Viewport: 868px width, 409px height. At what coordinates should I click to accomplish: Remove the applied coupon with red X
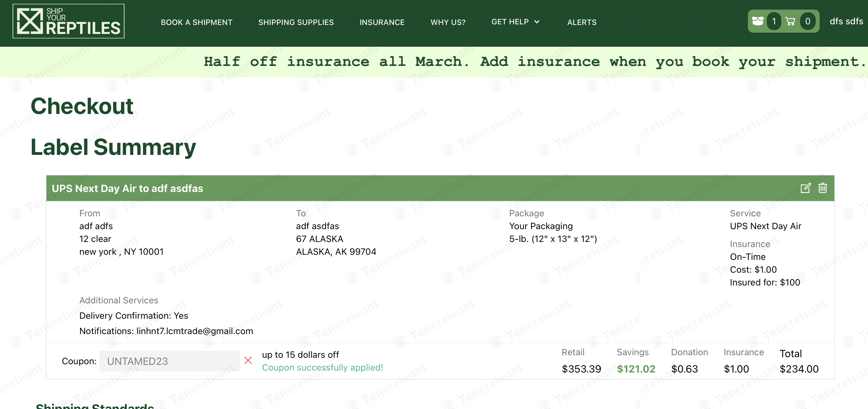[x=248, y=361]
